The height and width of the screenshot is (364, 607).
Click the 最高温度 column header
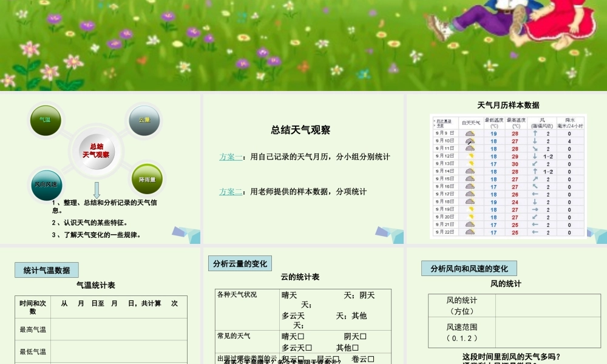coord(516,123)
